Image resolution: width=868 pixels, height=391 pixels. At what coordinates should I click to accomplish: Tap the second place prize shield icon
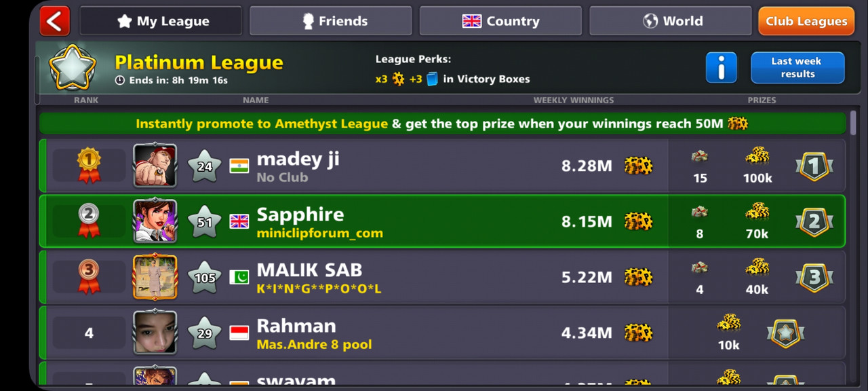814,222
